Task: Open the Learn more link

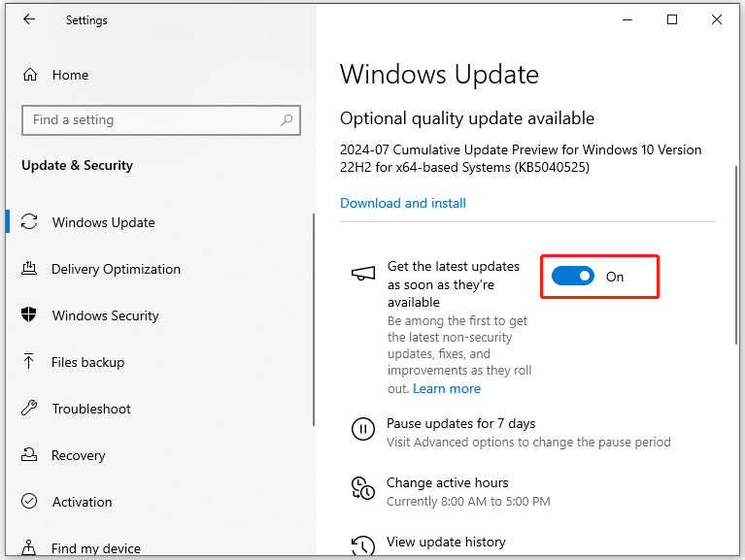Action: pyautogui.click(x=447, y=388)
